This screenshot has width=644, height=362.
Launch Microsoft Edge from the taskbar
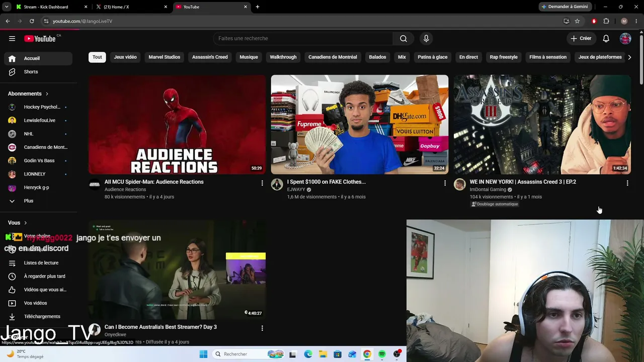(x=308, y=354)
